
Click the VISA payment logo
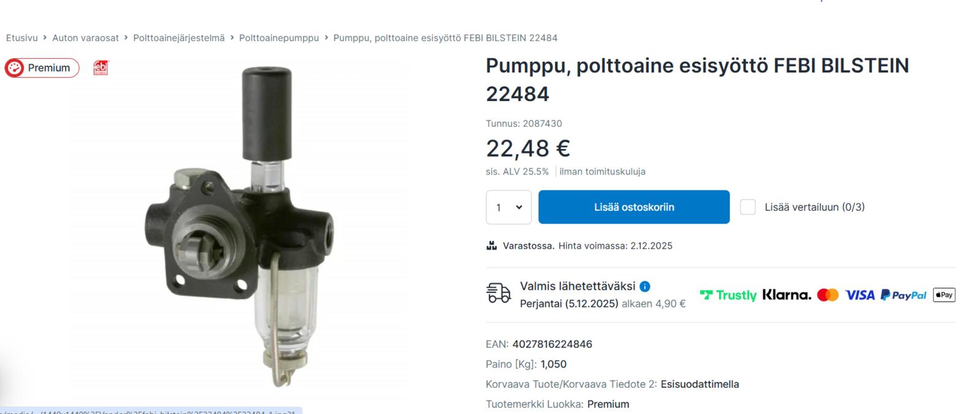tap(860, 295)
